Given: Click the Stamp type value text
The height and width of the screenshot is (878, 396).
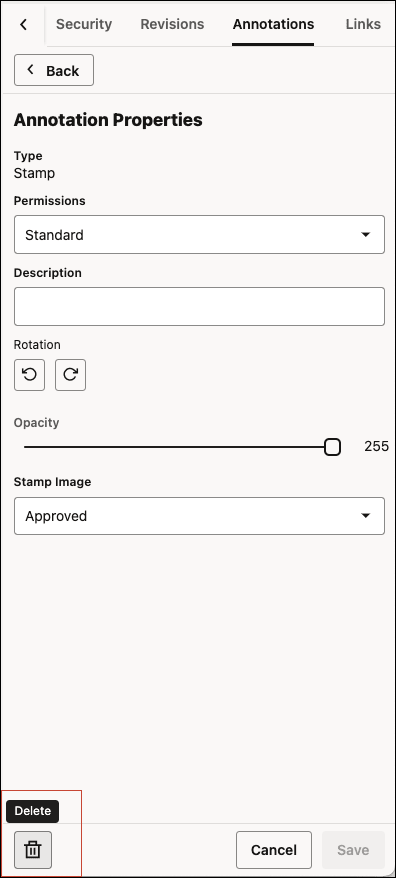Looking at the screenshot, I should click(34, 173).
